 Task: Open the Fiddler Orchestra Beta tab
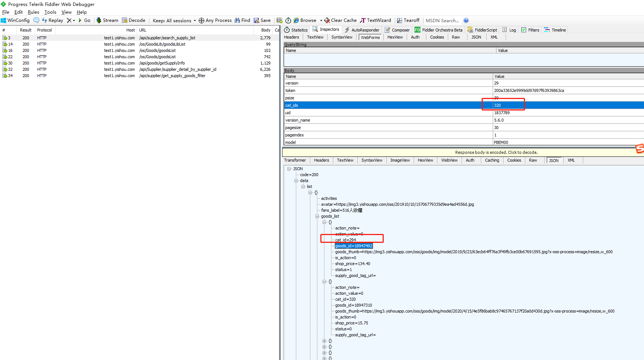[439, 30]
